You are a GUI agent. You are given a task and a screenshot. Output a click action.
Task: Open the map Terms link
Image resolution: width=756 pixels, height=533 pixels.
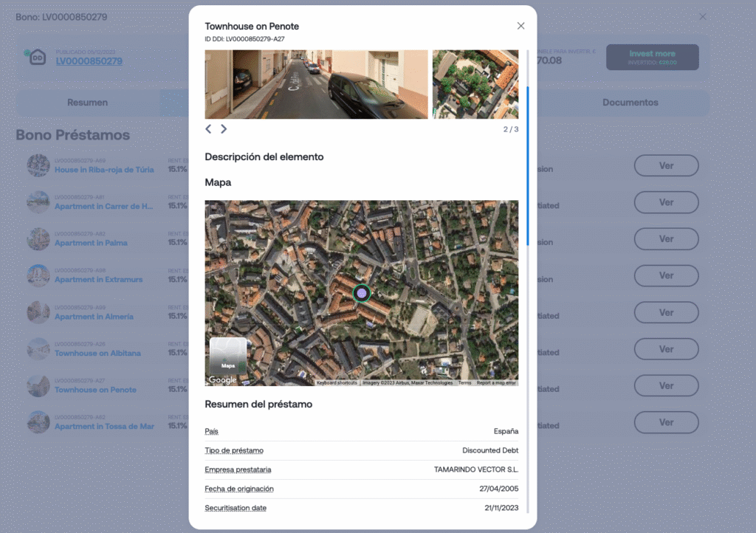pos(464,382)
